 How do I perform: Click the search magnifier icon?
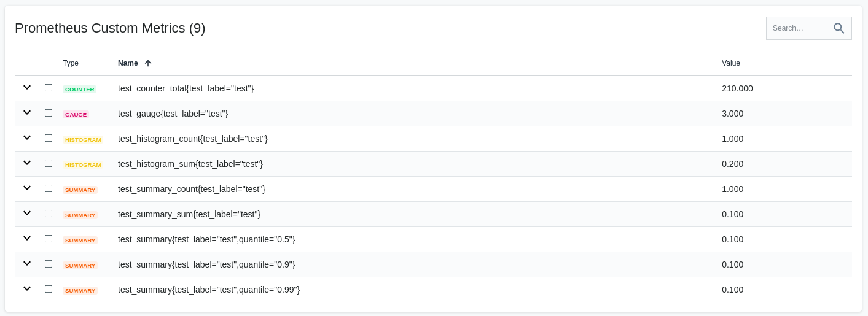(839, 28)
